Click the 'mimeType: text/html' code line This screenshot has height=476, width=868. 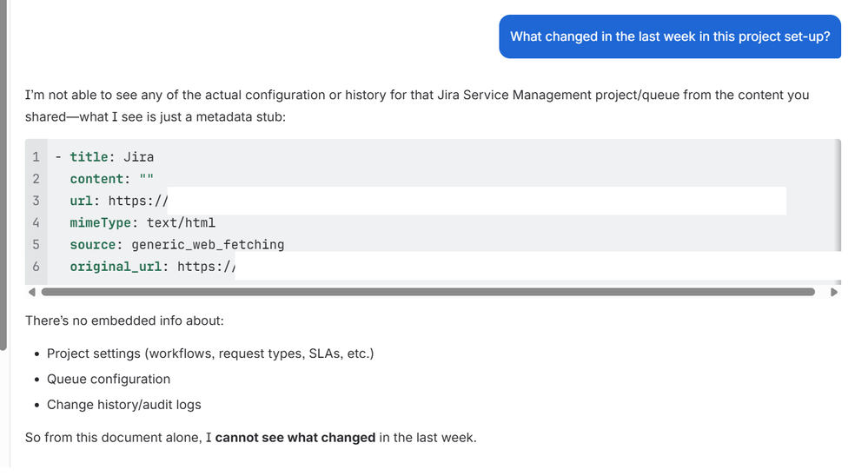142,222
